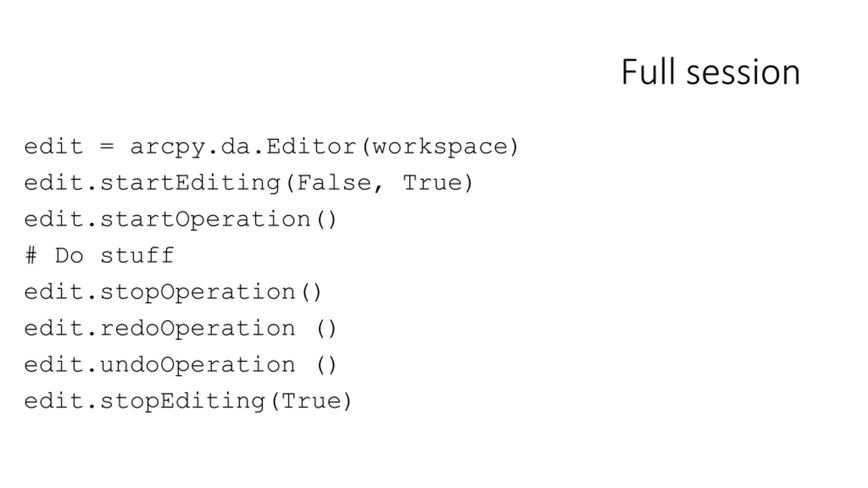868x488 pixels.
Task: Click the word "Do" in the comment
Action: pyautogui.click(x=69, y=255)
